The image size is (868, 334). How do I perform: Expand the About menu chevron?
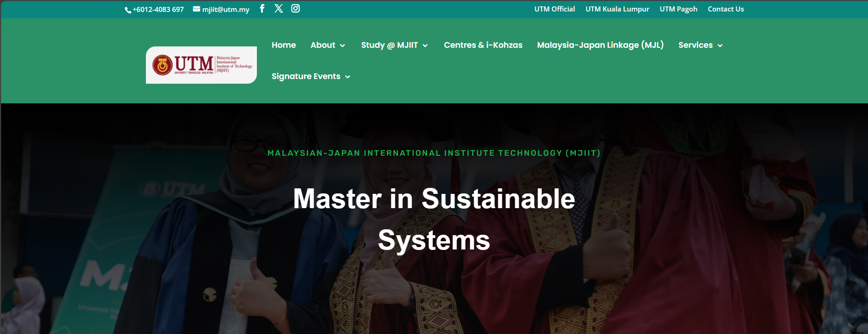point(342,45)
